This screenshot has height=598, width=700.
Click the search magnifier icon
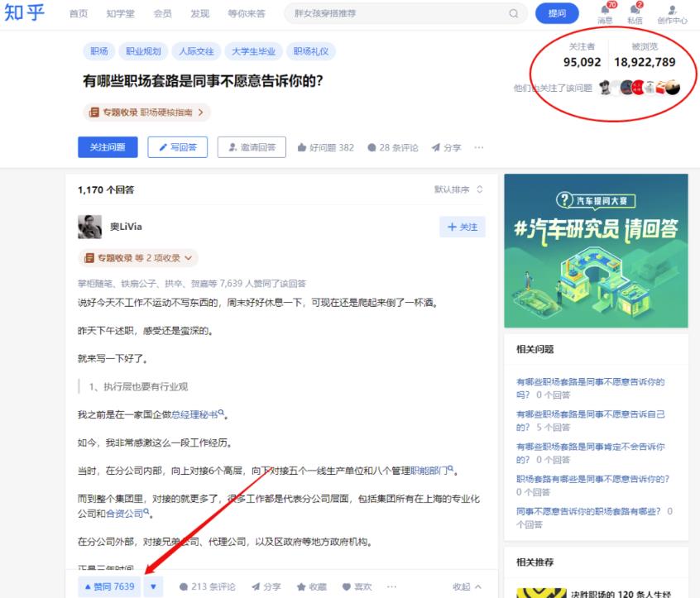514,13
